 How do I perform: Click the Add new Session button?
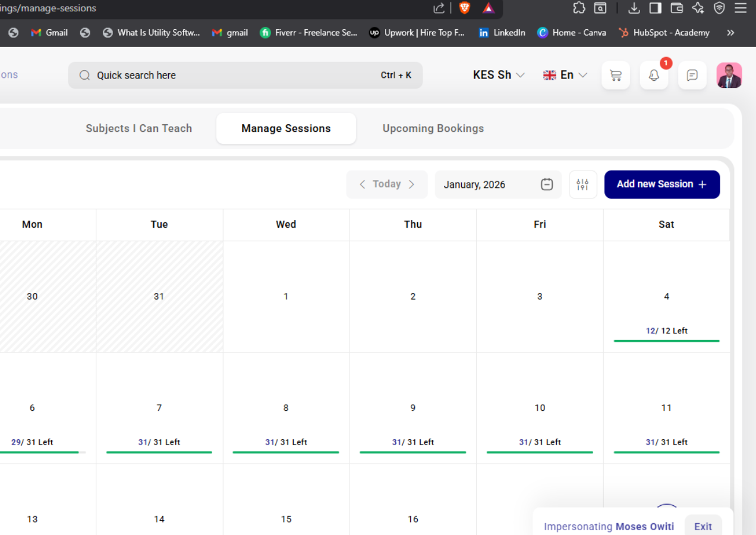(x=661, y=184)
